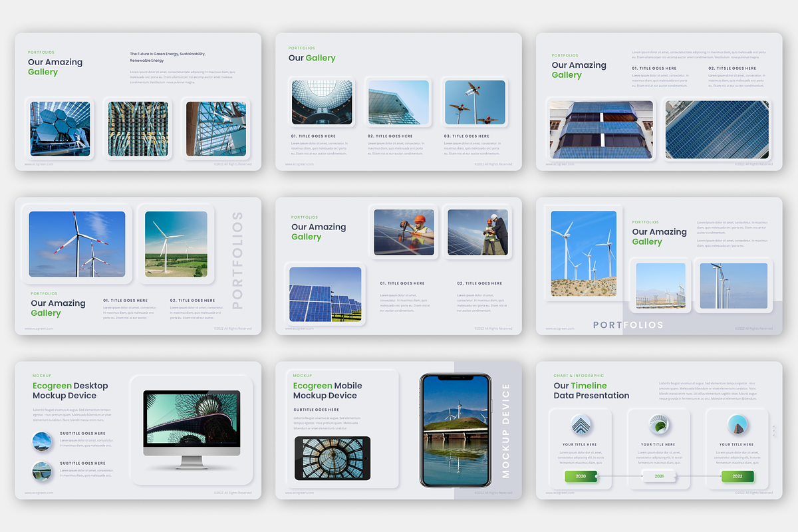Click the three vertical dots on Timeline slide
Image resolution: width=798 pixels, height=532 pixels.
[x=773, y=431]
